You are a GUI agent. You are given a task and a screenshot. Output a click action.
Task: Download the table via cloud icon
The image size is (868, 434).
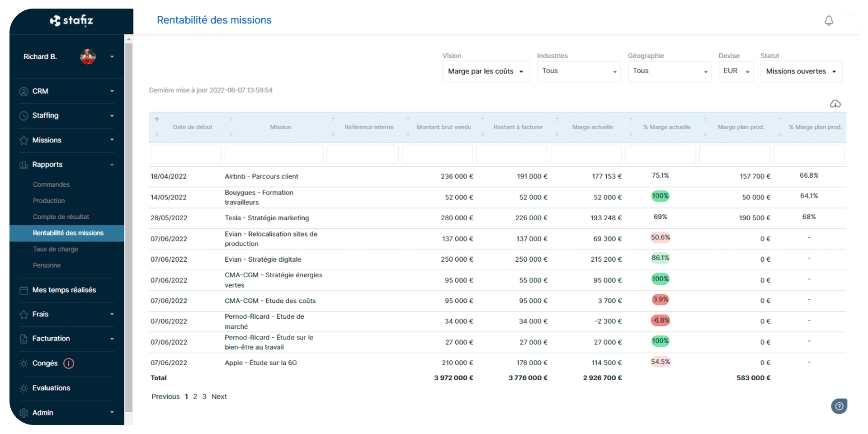pos(835,104)
